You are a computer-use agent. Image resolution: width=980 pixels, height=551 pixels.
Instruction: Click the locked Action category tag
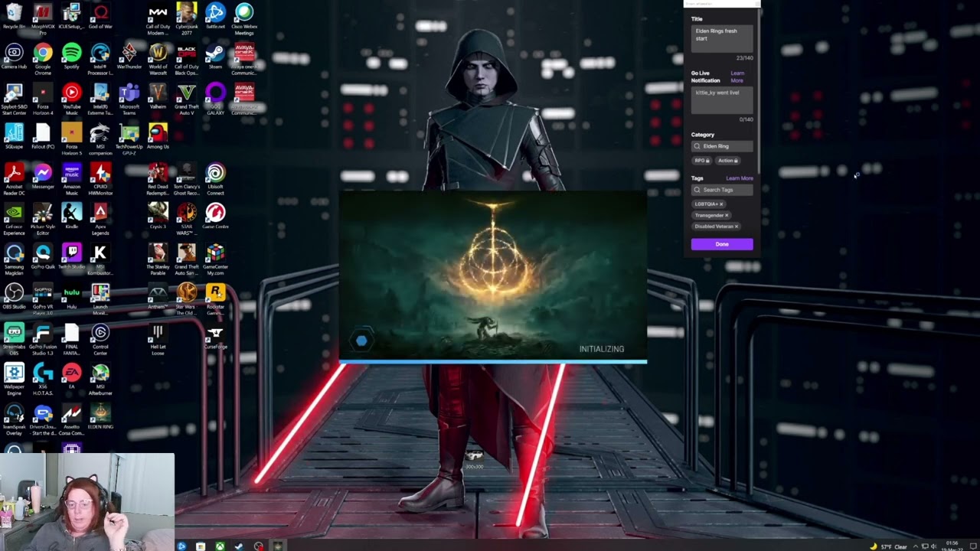click(x=727, y=161)
